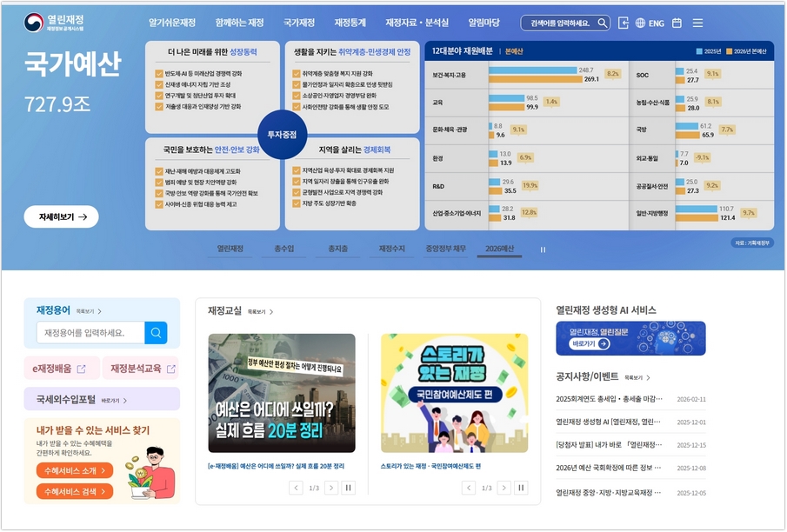The width and height of the screenshot is (787, 532).
Task: Click the 재정용어를 입력하세요 input field
Action: click(x=90, y=333)
